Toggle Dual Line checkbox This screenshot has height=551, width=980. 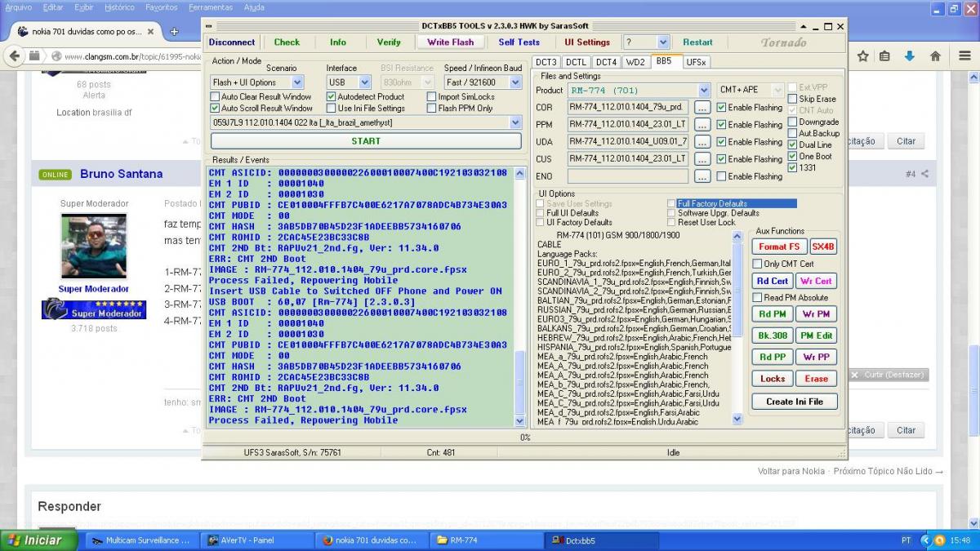pyautogui.click(x=792, y=144)
